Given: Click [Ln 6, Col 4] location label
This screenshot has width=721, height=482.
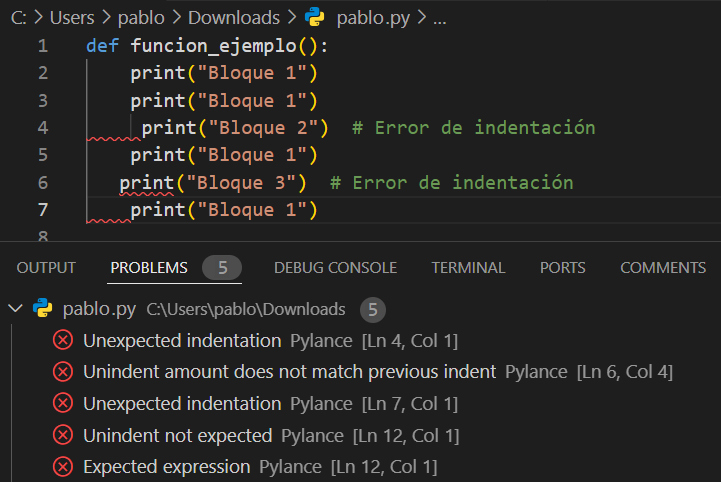Looking at the screenshot, I should coord(624,372).
